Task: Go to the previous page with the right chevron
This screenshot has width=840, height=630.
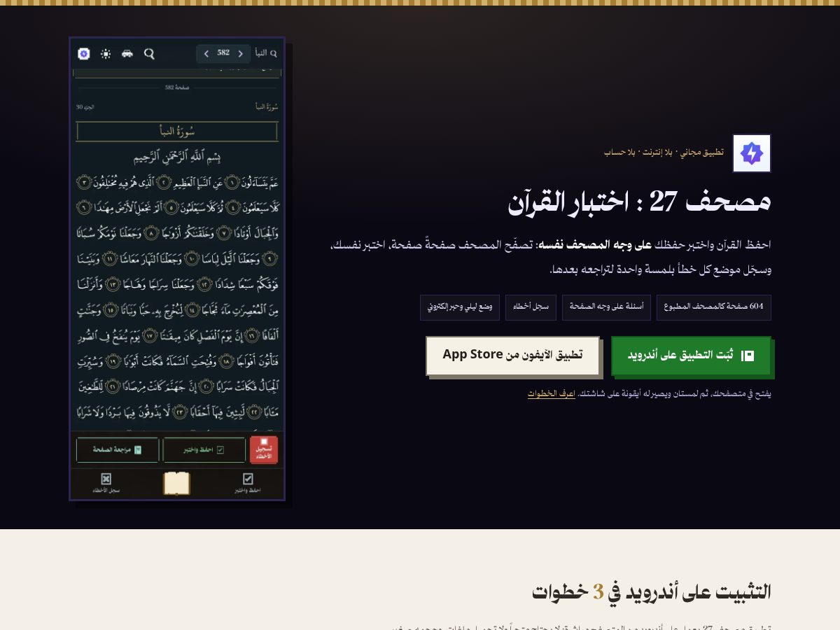Action: (241, 54)
